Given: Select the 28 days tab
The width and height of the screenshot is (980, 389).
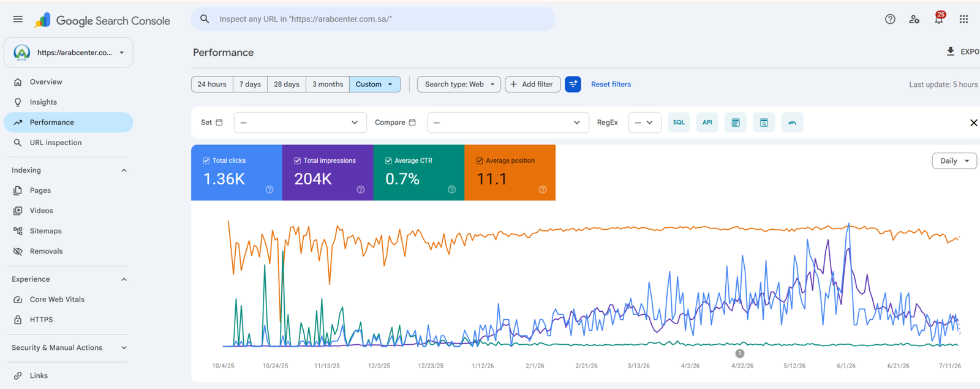Looking at the screenshot, I should pos(286,85).
